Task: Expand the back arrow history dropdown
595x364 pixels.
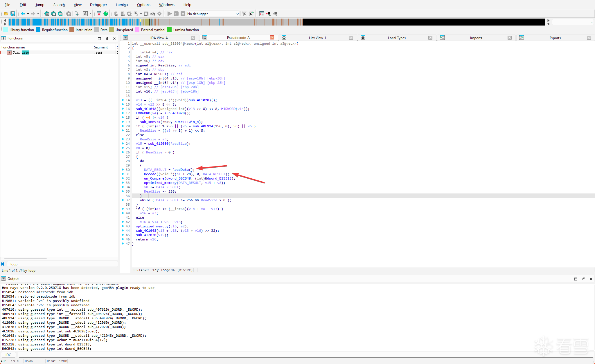Action: [28, 14]
